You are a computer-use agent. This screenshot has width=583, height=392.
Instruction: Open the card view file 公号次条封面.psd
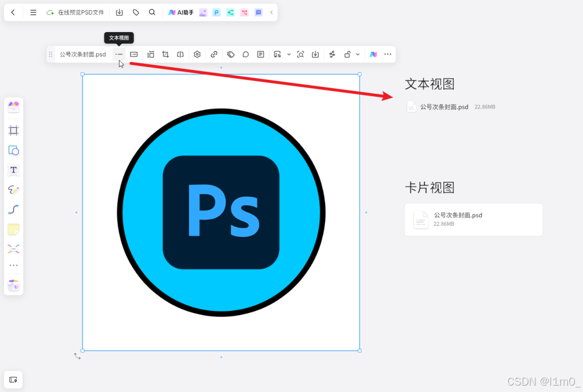473,220
